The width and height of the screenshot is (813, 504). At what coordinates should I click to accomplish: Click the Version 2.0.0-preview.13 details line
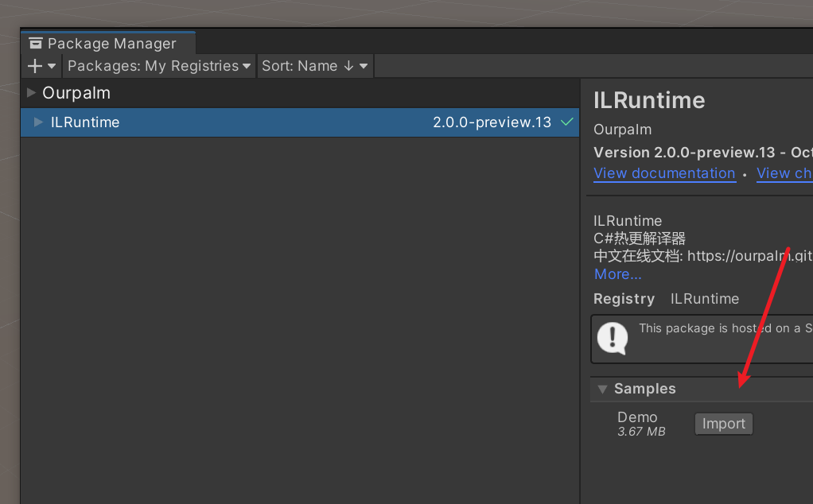(x=703, y=153)
